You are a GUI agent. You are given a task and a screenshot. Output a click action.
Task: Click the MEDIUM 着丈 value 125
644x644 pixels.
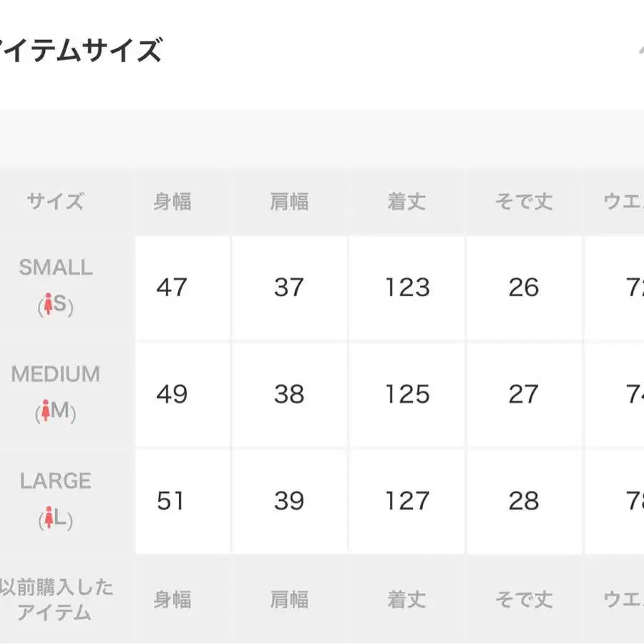(x=407, y=394)
